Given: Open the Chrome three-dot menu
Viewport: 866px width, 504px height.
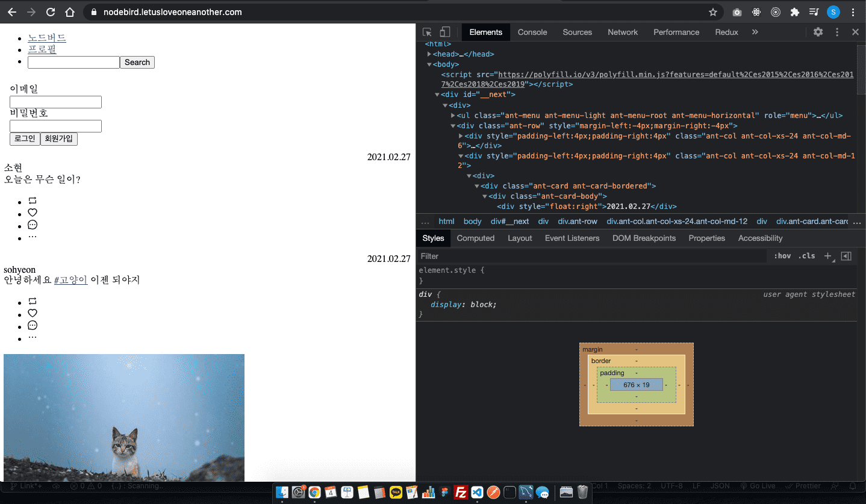Looking at the screenshot, I should [x=853, y=12].
